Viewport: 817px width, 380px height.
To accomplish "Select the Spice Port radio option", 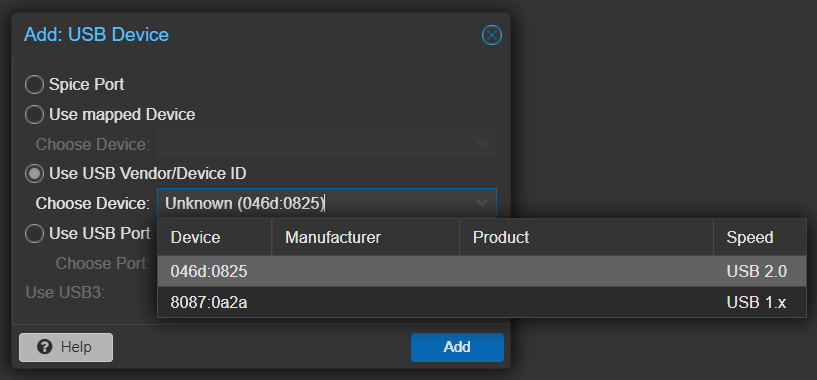I will [x=34, y=84].
